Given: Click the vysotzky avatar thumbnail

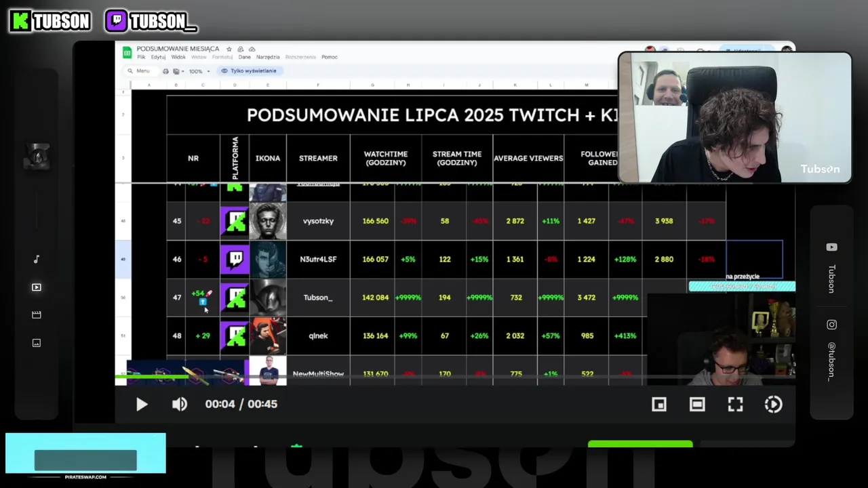Looking at the screenshot, I should tap(268, 221).
